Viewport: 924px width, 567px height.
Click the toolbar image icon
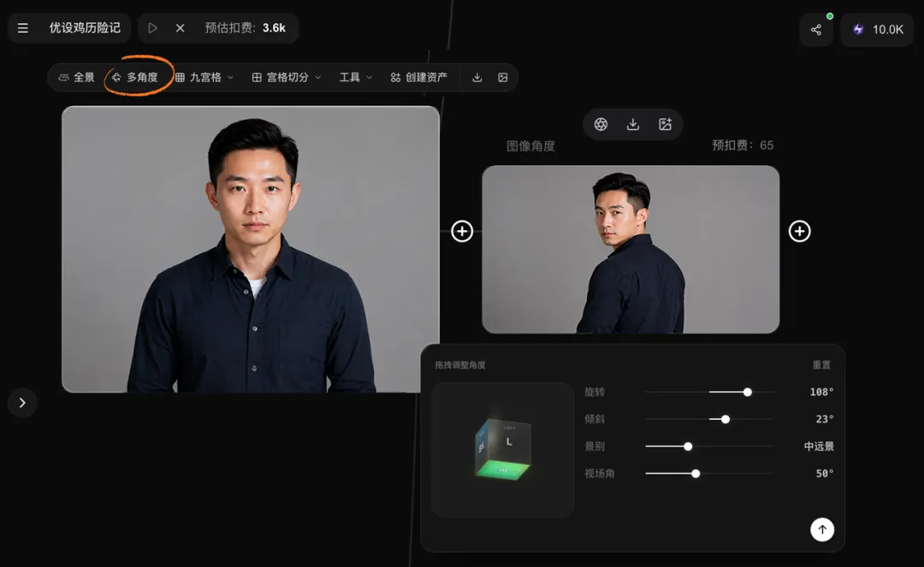pos(503,78)
